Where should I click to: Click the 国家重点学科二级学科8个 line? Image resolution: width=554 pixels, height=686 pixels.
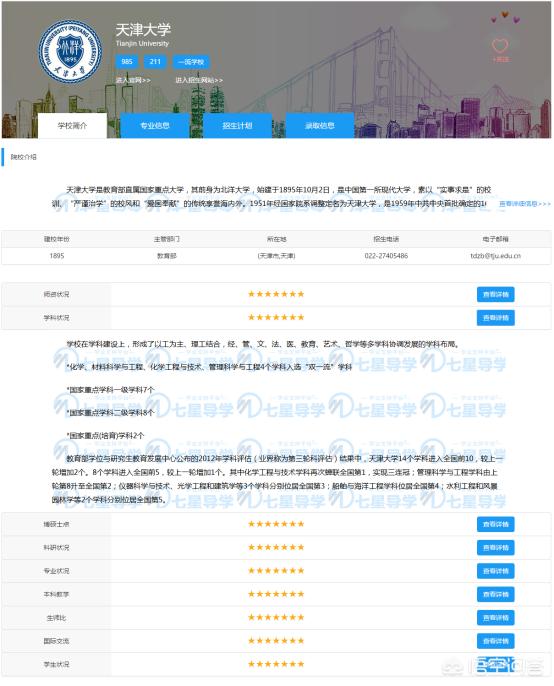[x=111, y=413]
